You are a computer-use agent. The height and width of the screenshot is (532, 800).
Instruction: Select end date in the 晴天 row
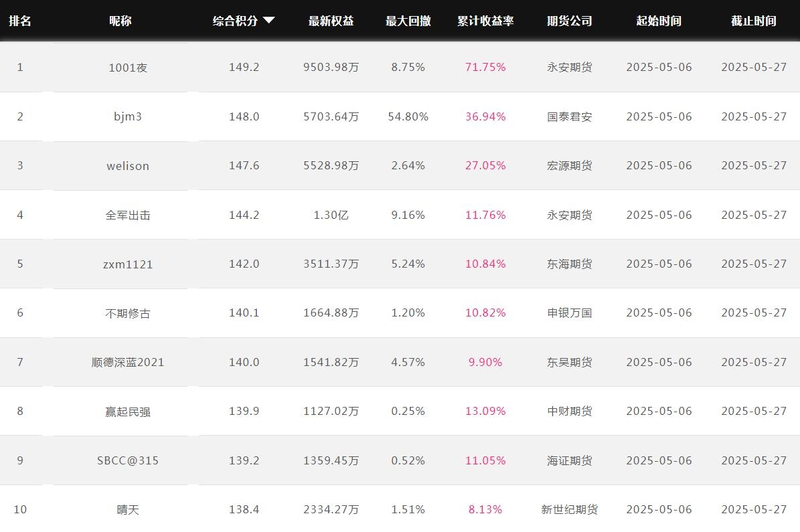754,509
